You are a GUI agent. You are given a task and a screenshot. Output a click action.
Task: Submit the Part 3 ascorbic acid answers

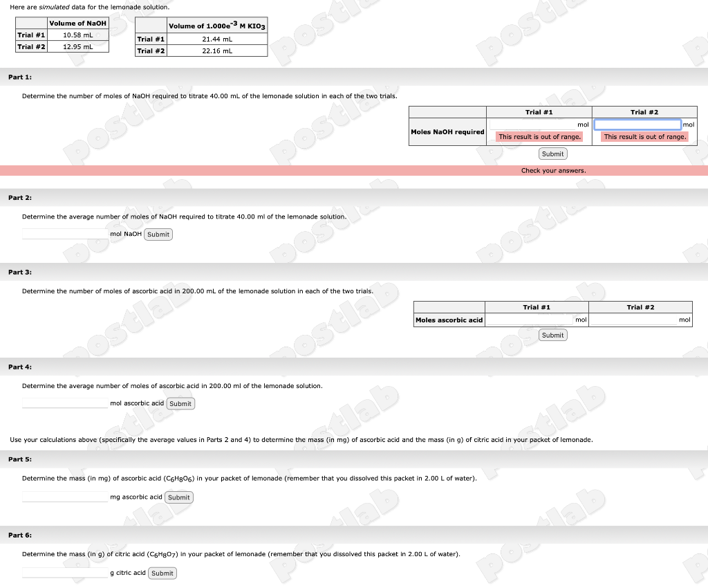[552, 335]
